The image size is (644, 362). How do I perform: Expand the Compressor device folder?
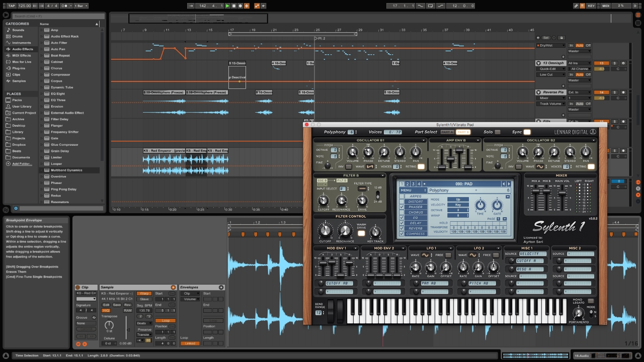(41, 75)
